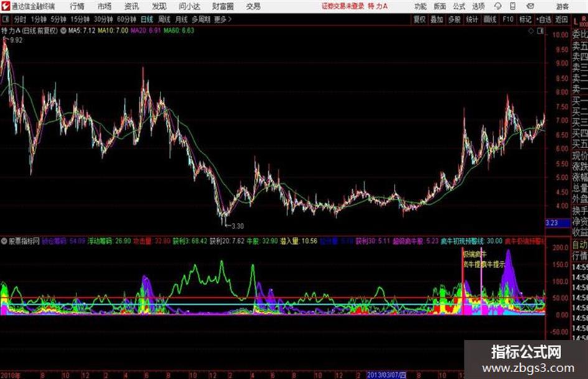
Task: Switch to 分时 chart tab
Action: click(20, 19)
